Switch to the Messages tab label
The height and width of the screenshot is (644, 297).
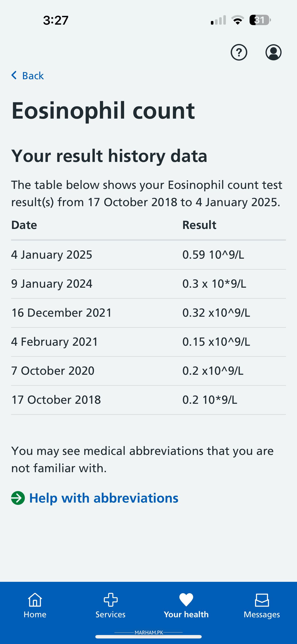262,615
